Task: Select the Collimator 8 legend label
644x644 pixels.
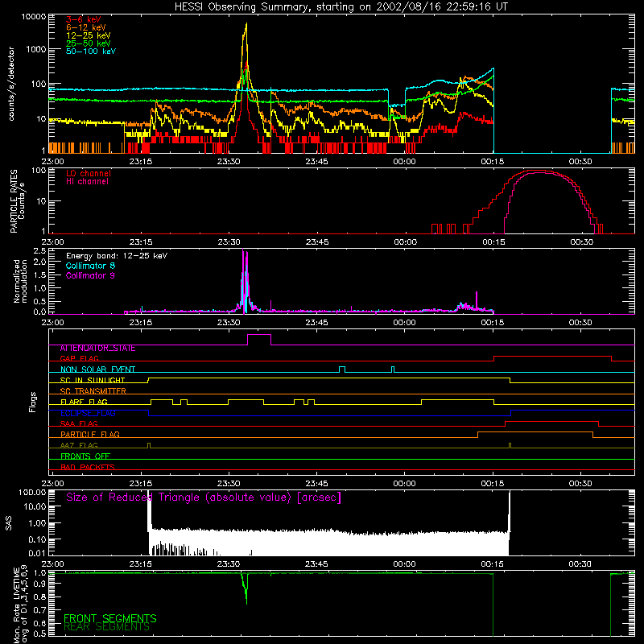Action: [x=90, y=266]
